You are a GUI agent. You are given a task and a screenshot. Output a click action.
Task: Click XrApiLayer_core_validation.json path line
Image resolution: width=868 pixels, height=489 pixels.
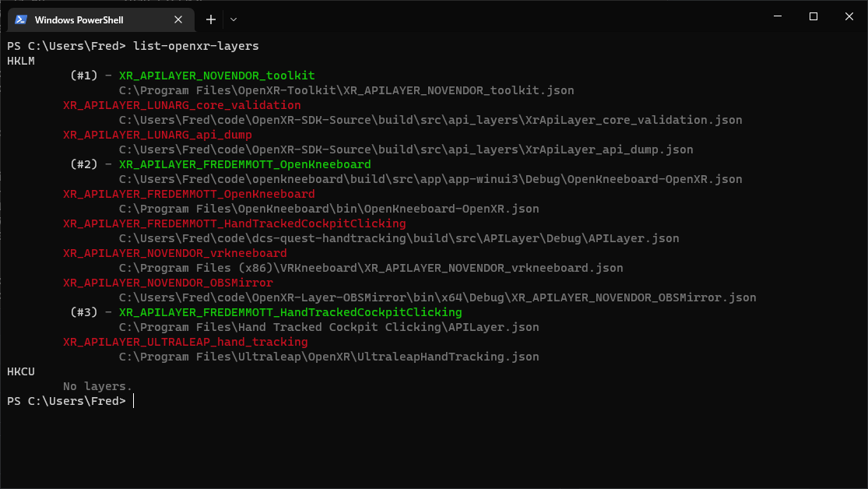(x=430, y=120)
